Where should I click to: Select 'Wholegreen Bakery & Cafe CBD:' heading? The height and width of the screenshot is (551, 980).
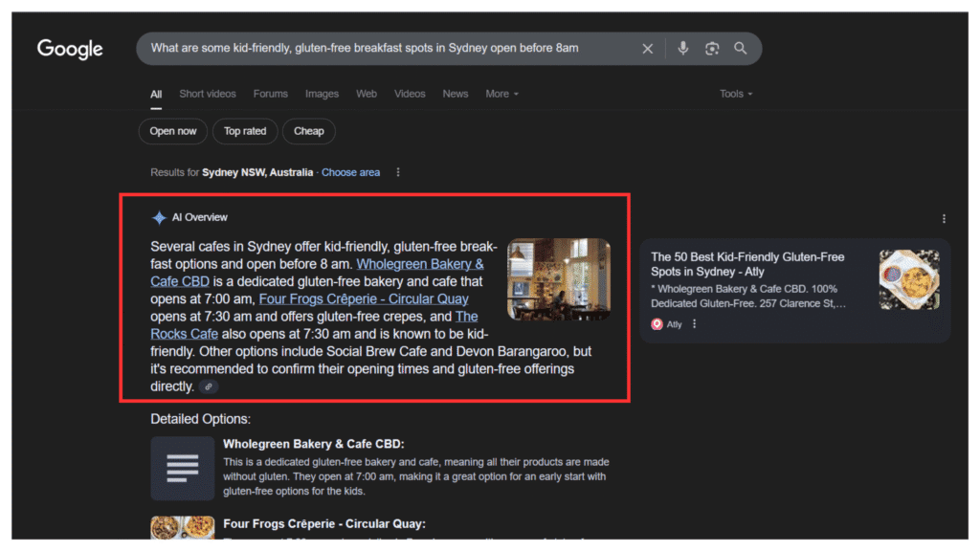coord(314,444)
